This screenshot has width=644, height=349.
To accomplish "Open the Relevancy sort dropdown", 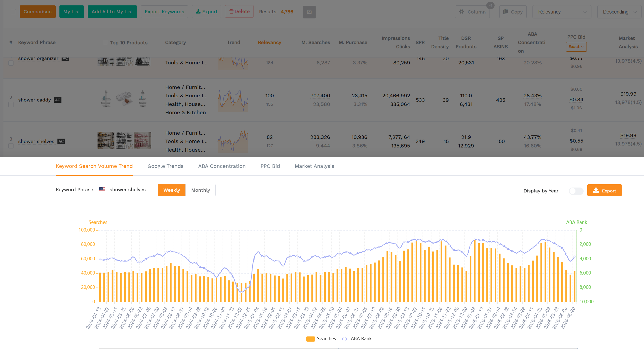I will tap(562, 12).
